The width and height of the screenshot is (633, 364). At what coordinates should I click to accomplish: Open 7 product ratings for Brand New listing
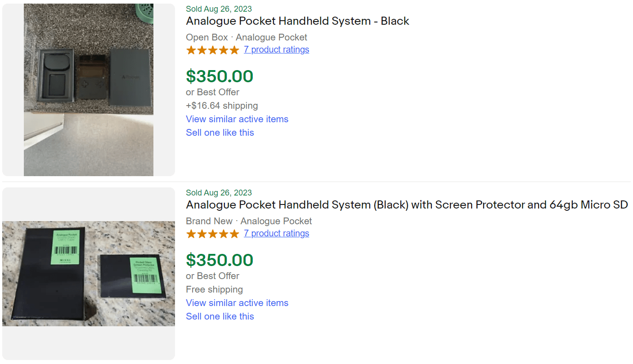click(x=276, y=234)
